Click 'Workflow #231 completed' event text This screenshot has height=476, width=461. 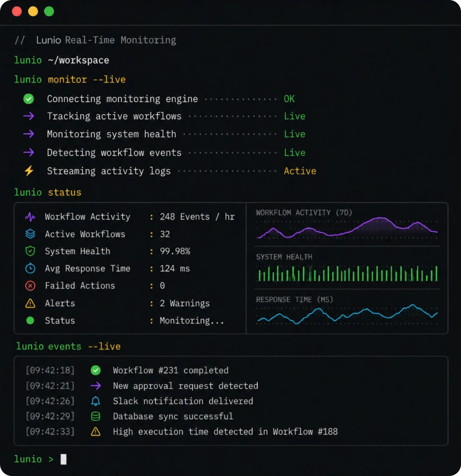(171, 370)
